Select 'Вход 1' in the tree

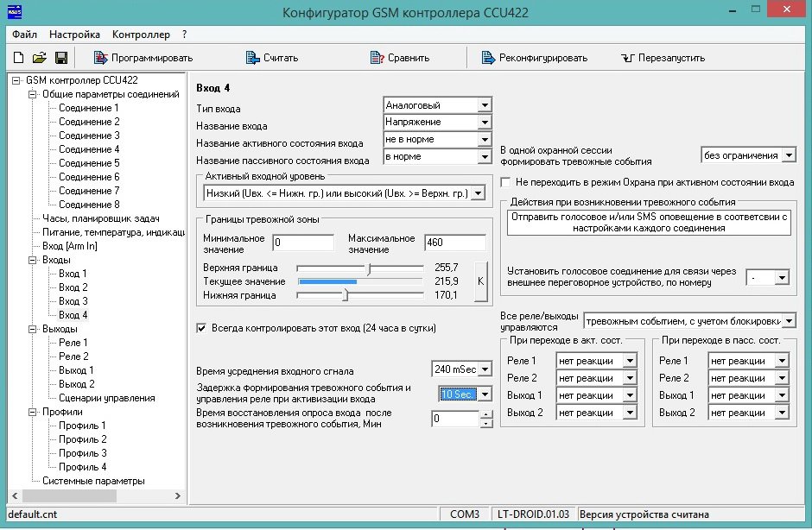(73, 274)
